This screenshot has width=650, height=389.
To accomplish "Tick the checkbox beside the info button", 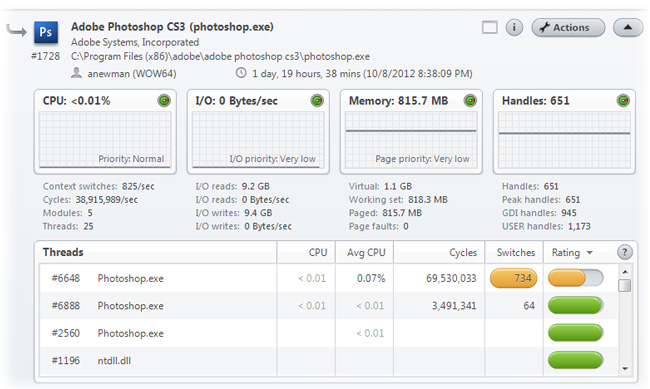I will (490, 28).
